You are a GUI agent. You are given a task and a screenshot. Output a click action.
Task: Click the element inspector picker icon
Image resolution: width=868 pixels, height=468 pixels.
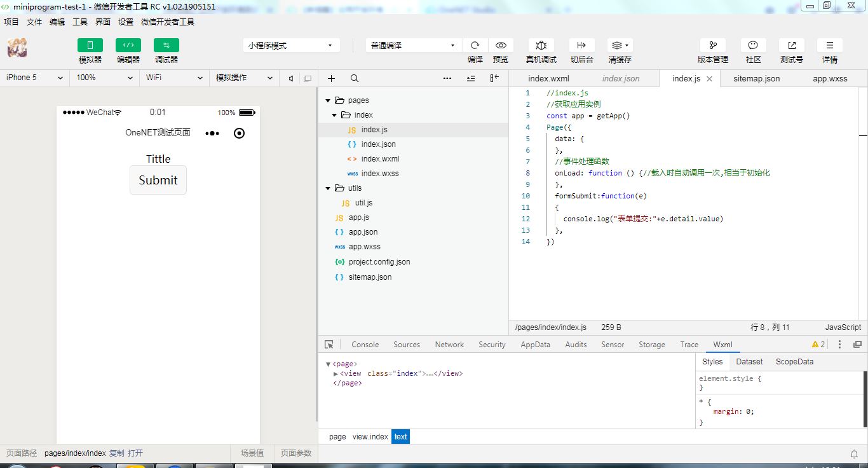pyautogui.click(x=329, y=345)
